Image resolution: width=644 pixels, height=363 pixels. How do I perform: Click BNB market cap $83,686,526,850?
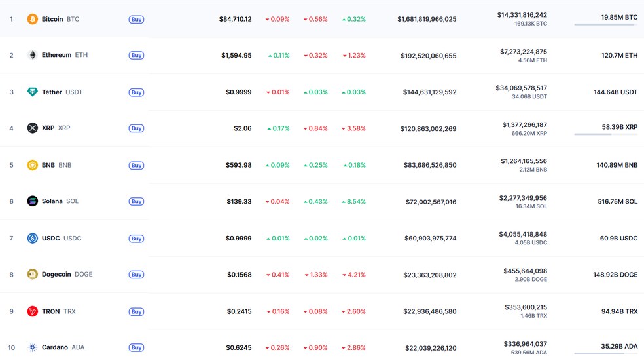click(x=430, y=165)
